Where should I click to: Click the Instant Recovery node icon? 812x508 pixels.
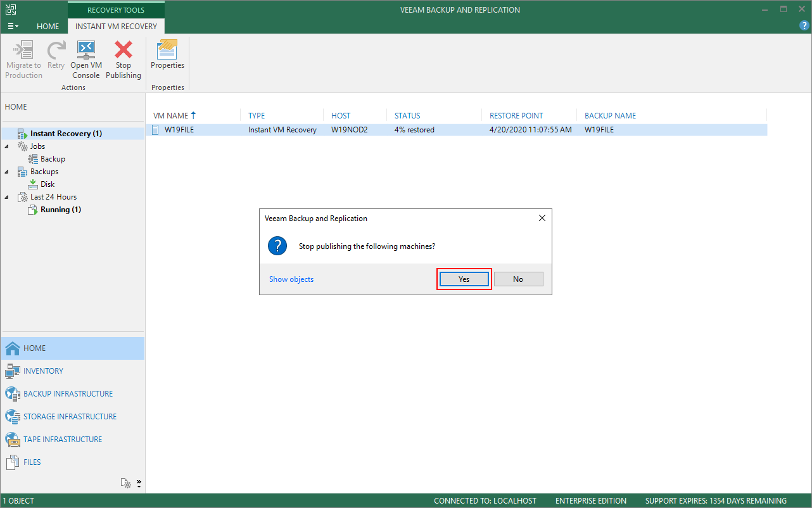point(22,134)
